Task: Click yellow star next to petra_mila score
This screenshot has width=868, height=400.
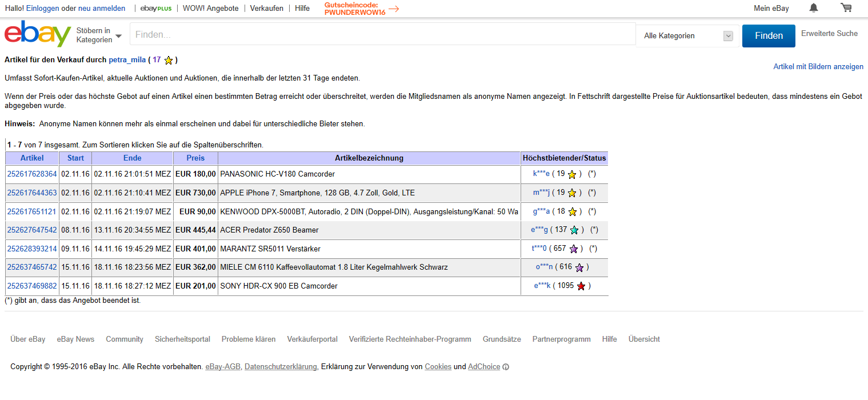Action: coord(169,60)
